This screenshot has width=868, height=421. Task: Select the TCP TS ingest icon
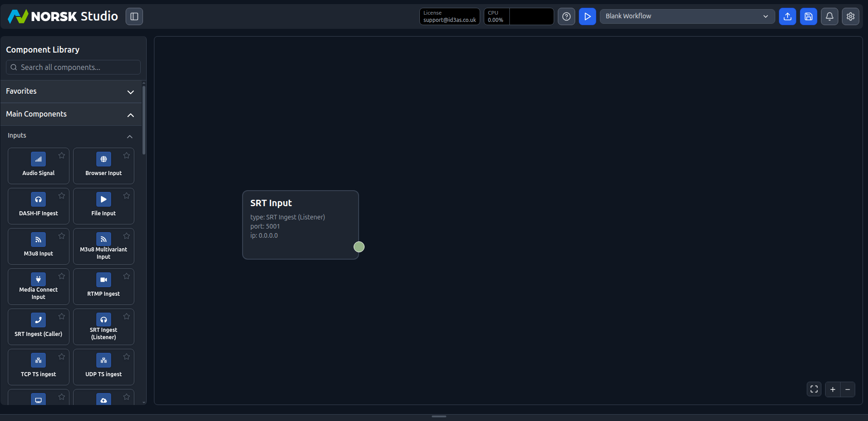tap(38, 360)
